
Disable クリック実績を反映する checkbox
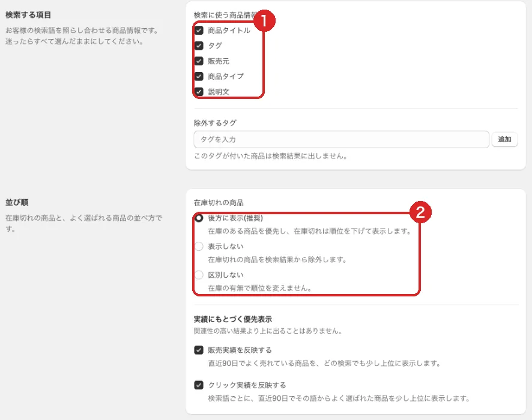(x=199, y=385)
